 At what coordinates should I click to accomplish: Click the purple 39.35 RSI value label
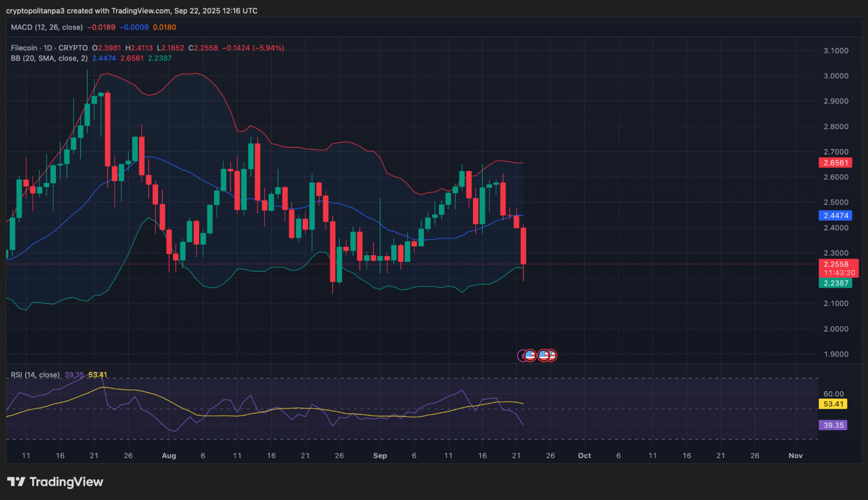(833, 425)
